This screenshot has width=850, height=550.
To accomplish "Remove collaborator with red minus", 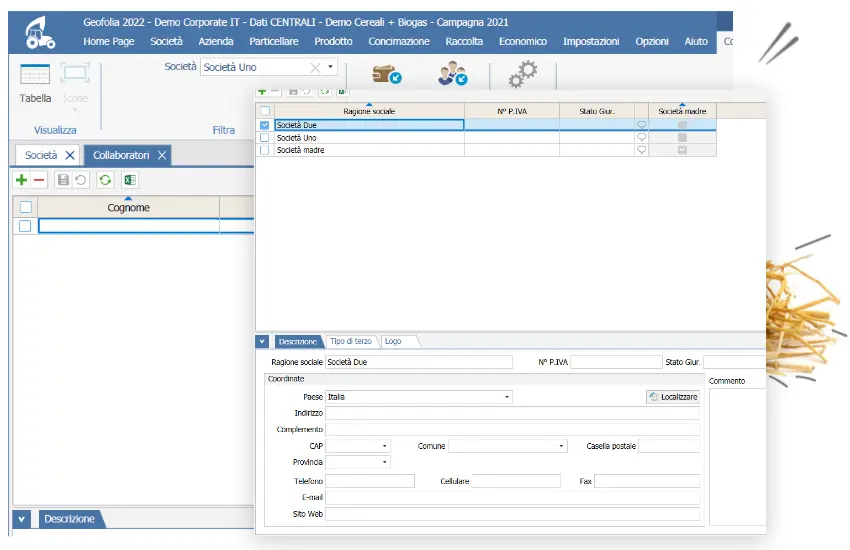I will (x=39, y=180).
